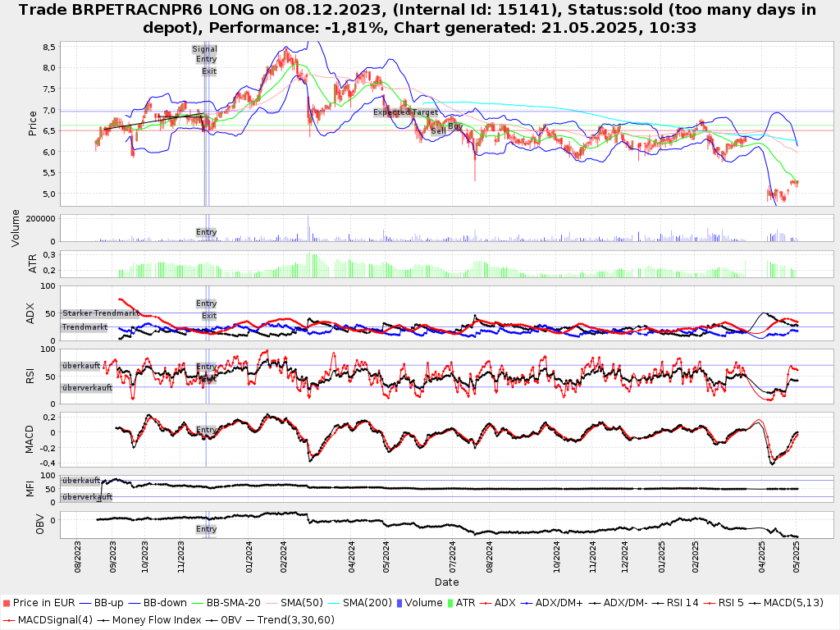Click the Expected Target label
This screenshot has width=840, height=630.
[405, 112]
